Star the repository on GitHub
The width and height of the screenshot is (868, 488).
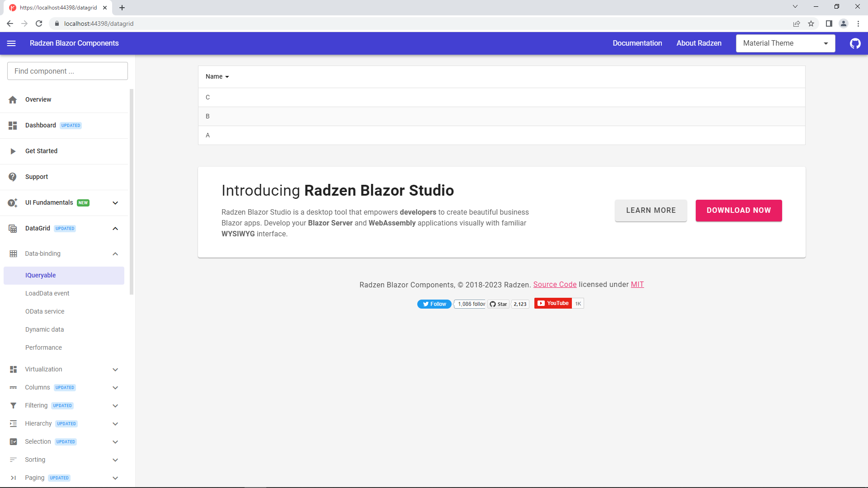pos(498,304)
